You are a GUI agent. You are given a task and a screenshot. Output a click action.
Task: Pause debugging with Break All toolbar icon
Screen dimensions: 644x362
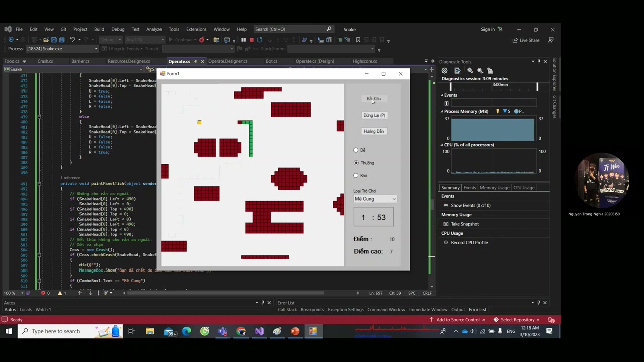[x=243, y=40]
